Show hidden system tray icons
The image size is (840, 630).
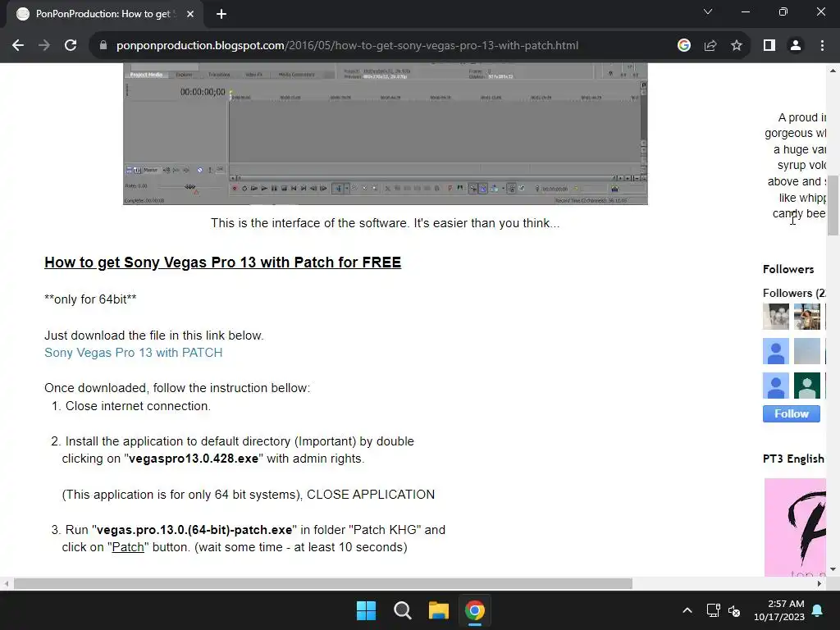point(687,610)
